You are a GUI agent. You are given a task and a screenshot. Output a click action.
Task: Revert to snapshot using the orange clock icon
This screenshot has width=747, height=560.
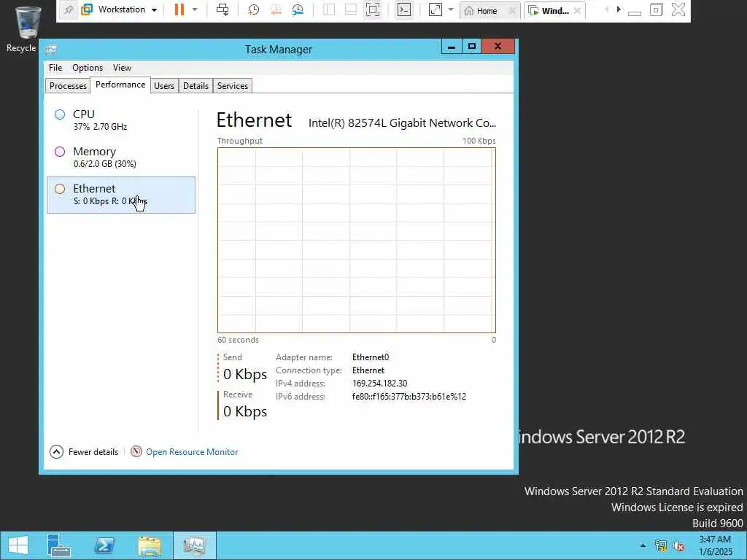pyautogui.click(x=276, y=9)
